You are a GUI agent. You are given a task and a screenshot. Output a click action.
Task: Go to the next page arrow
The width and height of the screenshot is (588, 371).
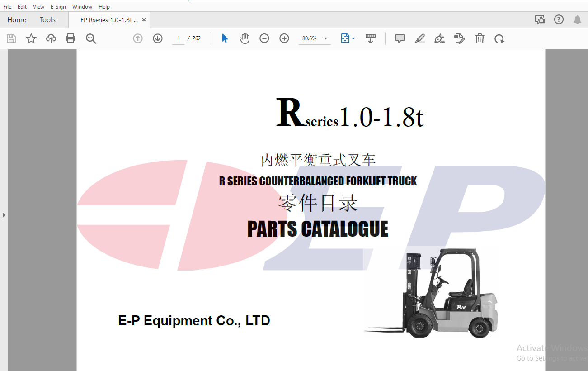click(158, 38)
